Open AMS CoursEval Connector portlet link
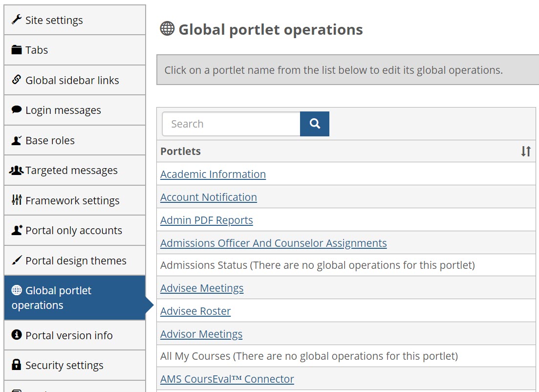 click(227, 379)
